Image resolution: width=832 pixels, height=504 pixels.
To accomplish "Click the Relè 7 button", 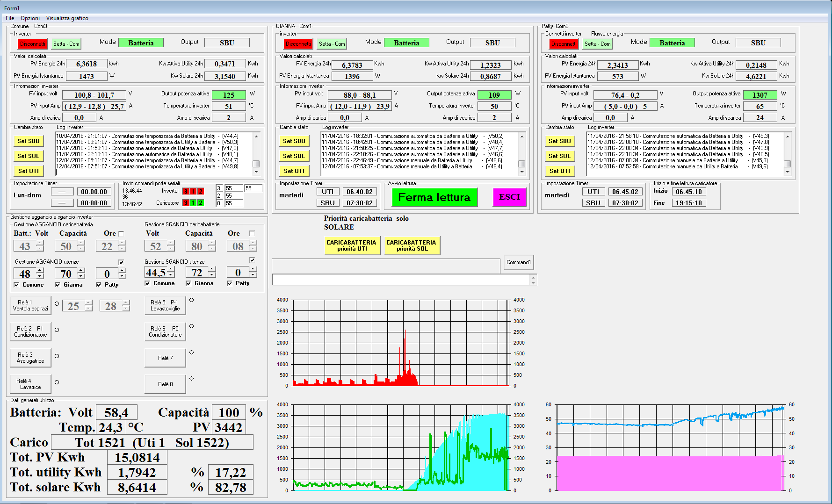I will (x=165, y=358).
